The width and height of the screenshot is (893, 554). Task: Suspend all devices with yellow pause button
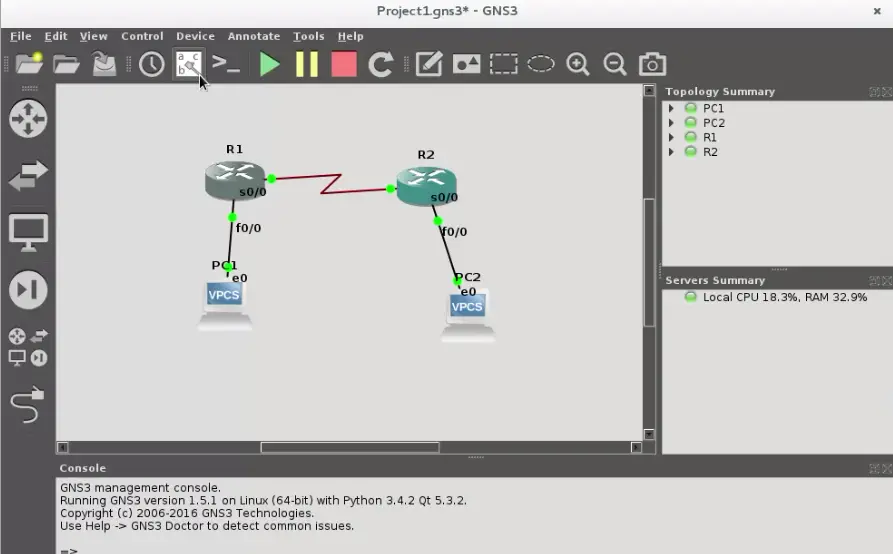pos(307,64)
